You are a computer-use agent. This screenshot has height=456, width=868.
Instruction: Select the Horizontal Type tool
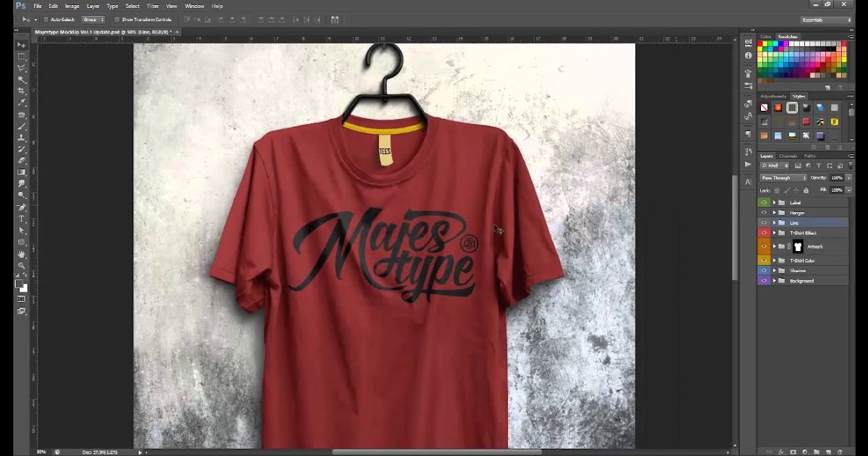22,219
